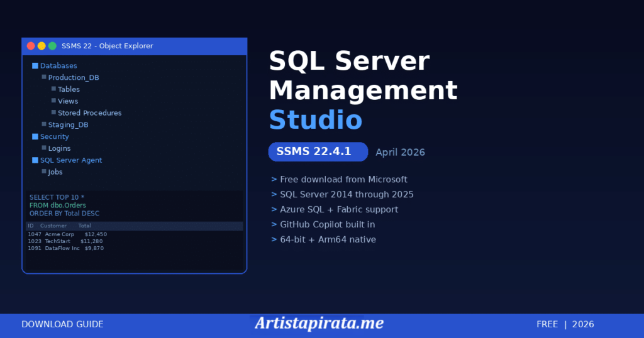Select the Security tree node
The width and height of the screenshot is (644, 338).
click(x=55, y=136)
